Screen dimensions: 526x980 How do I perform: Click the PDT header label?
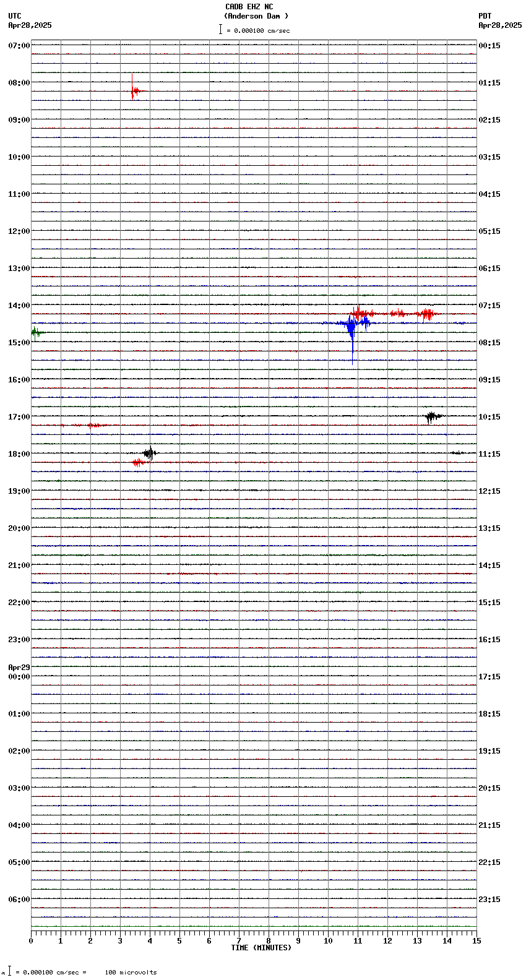pos(485,16)
